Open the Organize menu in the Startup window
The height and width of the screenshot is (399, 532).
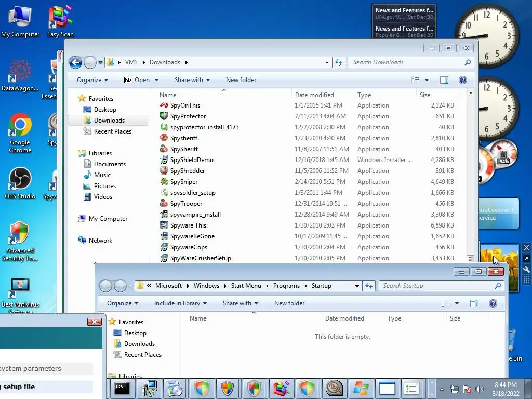[x=123, y=303]
